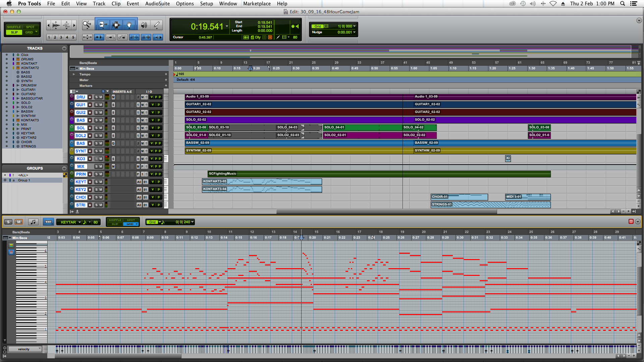
Task: Enable SLIP edit mode in main toolbar
Action: 14,33
